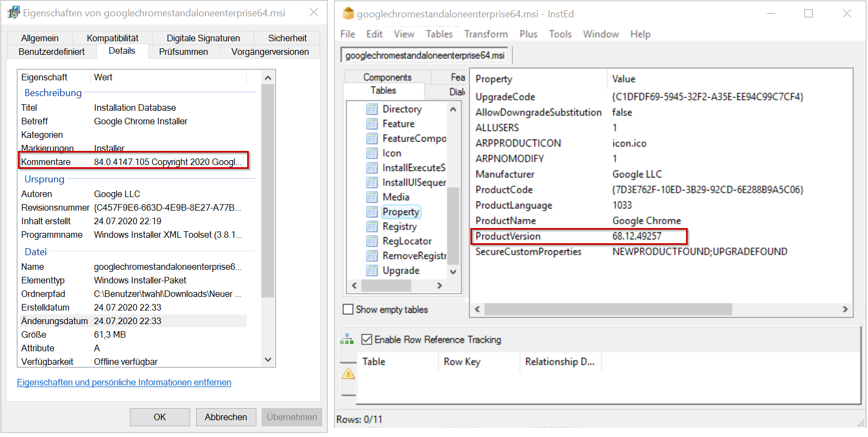Viewport: 868px width, 437px height.
Task: Click the Property column header
Action: coord(539,79)
